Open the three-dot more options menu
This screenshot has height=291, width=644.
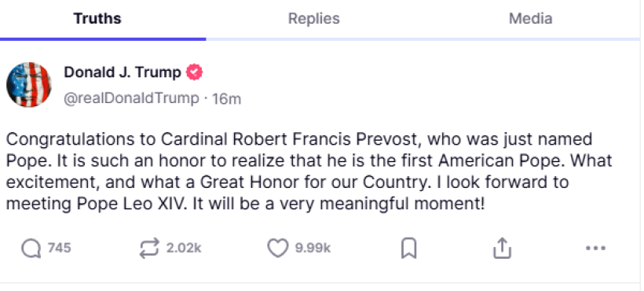(x=595, y=249)
